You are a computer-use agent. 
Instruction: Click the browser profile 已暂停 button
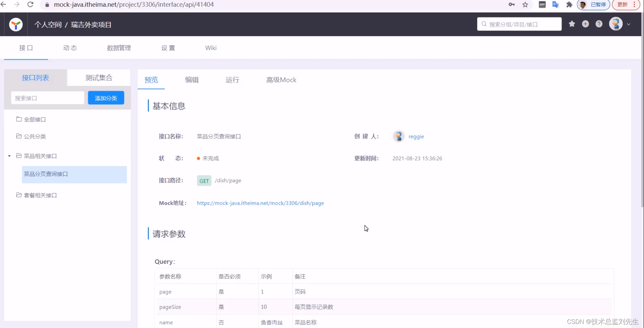[x=593, y=5]
